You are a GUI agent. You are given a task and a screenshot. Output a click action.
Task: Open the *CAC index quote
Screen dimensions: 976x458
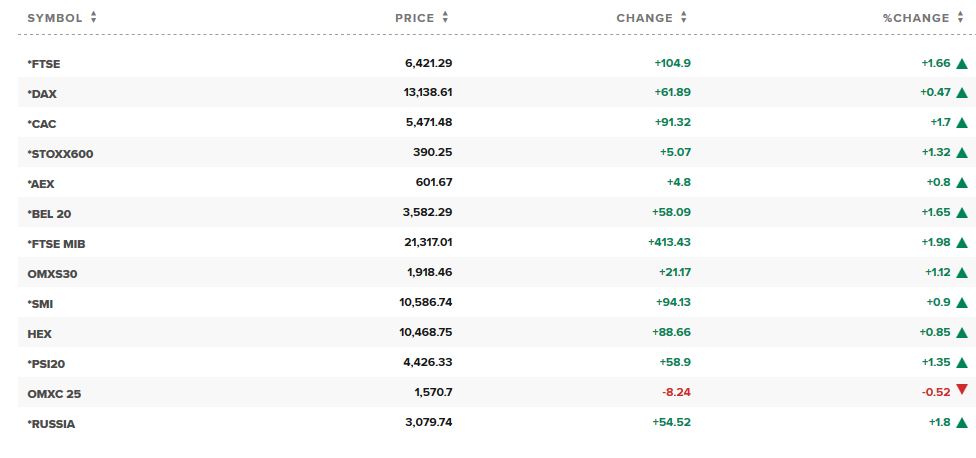(x=42, y=124)
